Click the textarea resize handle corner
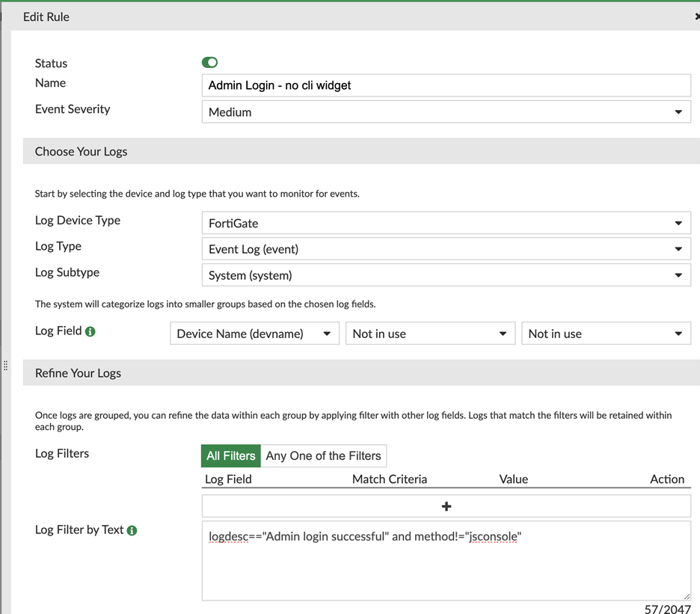This screenshot has width=700, height=614. click(x=687, y=597)
